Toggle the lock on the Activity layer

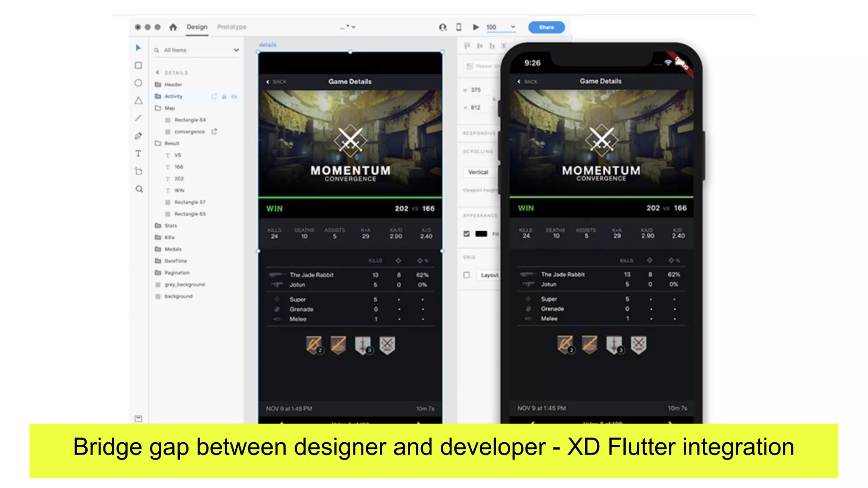pyautogui.click(x=224, y=97)
